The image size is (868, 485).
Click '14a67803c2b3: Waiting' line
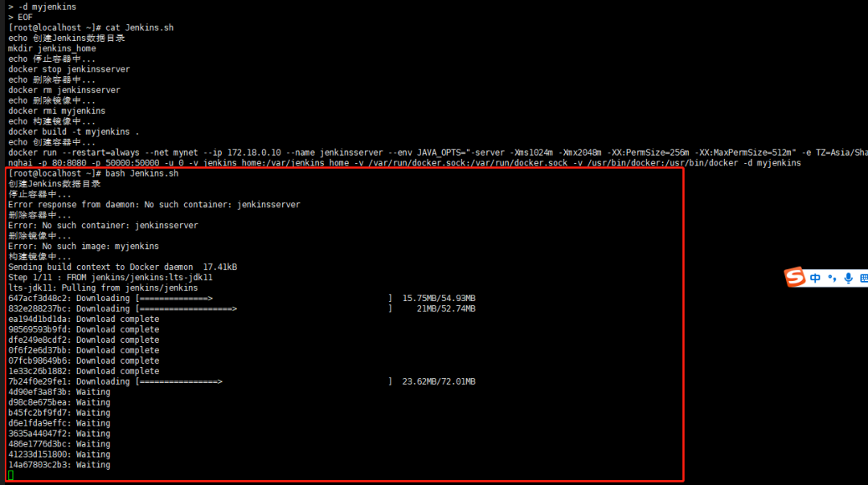pyautogui.click(x=59, y=466)
